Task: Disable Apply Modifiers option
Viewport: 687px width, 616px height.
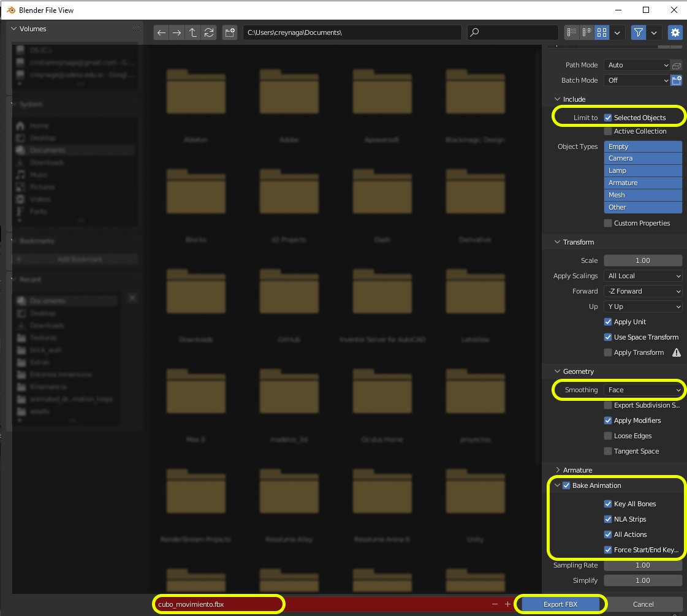Action: pyautogui.click(x=608, y=420)
